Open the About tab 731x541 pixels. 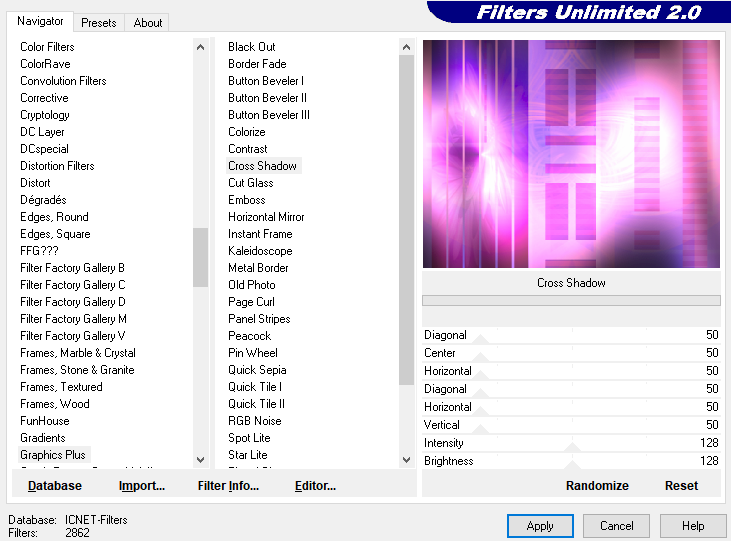point(148,22)
